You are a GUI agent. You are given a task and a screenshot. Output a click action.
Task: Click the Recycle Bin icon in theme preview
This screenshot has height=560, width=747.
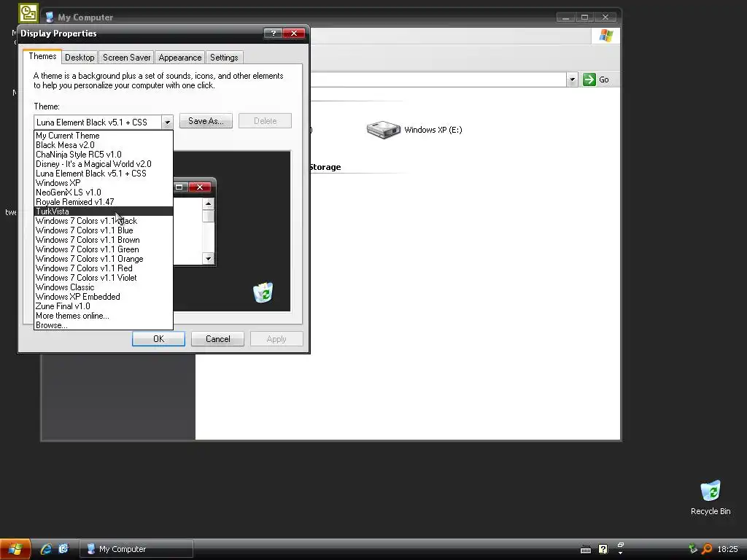coord(263,292)
